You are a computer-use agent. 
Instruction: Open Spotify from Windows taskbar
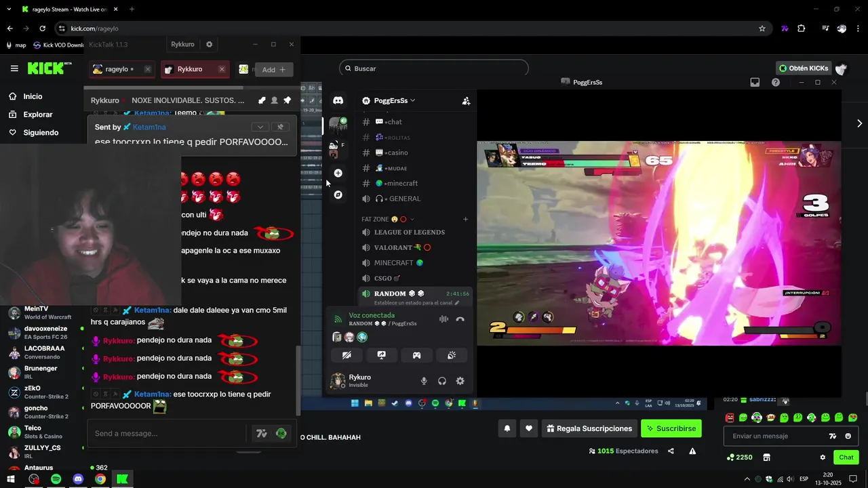(x=56, y=479)
